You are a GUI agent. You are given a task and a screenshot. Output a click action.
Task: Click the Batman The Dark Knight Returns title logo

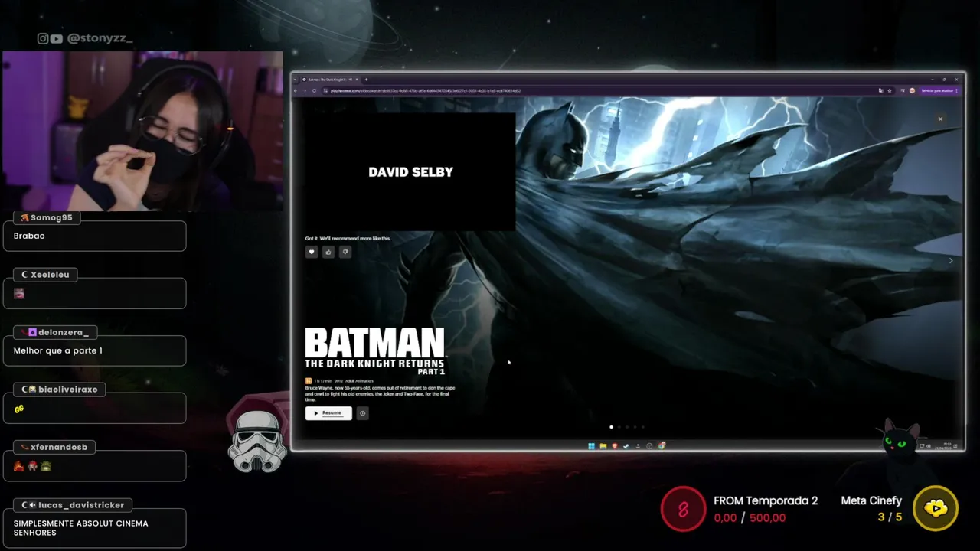(x=375, y=351)
